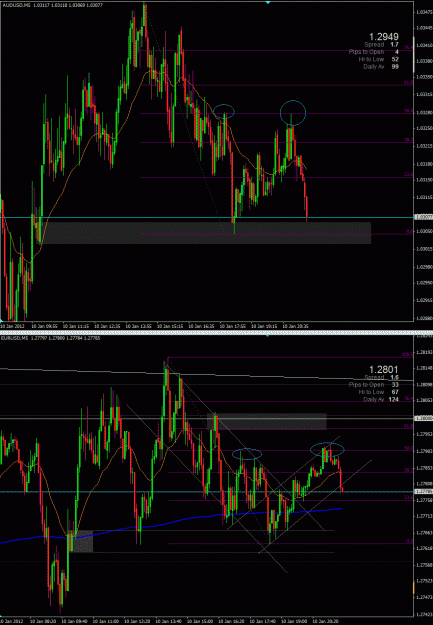Click the current price tag on EURUSD price axis
Image resolution: width=433 pixels, height=625 pixels.
[424, 491]
